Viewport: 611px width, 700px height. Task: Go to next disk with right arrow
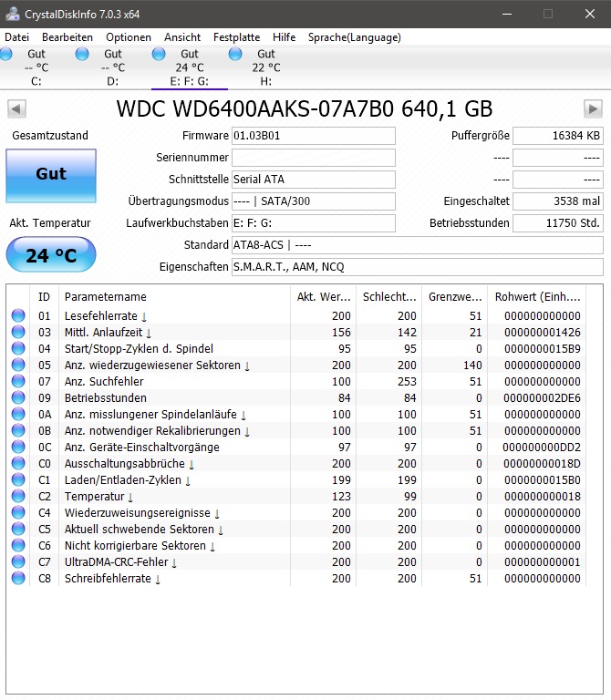(x=593, y=108)
